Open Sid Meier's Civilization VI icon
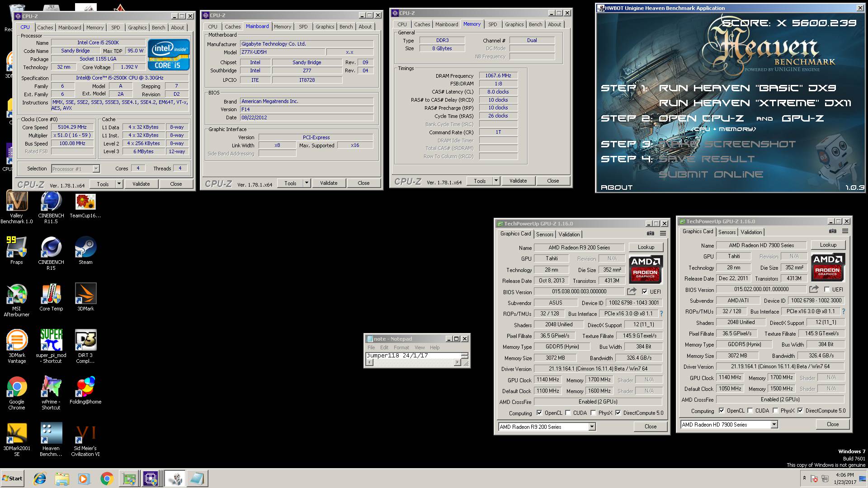Screen dimensions: 868x488 pos(85,440)
